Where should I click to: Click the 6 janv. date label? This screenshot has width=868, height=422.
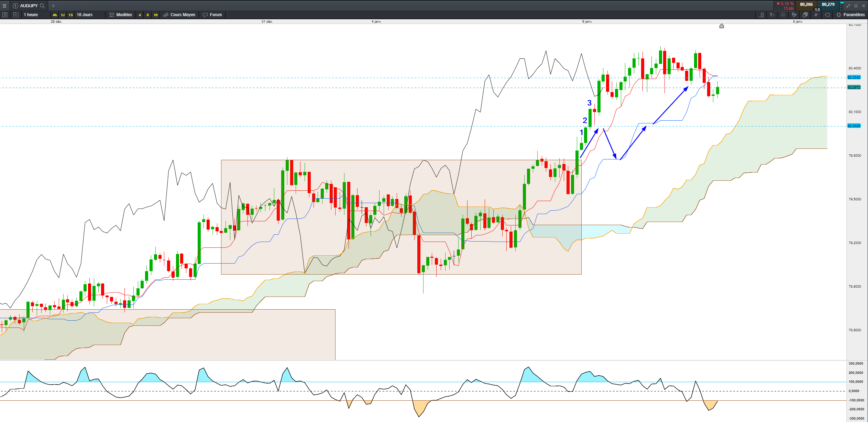(587, 22)
